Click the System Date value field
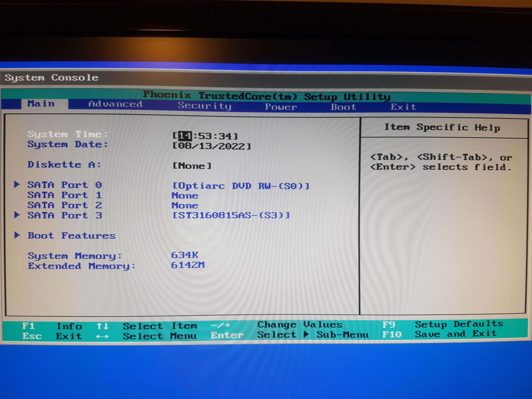This screenshot has height=399, width=532. (x=212, y=146)
